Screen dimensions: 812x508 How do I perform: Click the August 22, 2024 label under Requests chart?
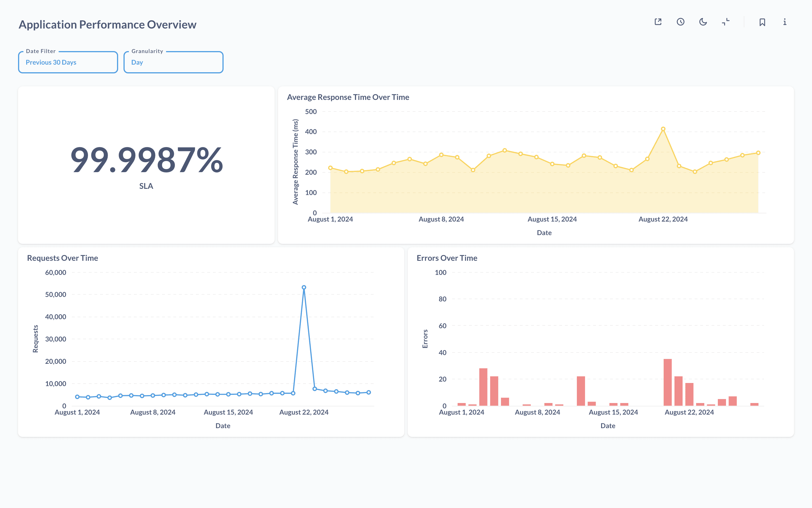pos(304,412)
